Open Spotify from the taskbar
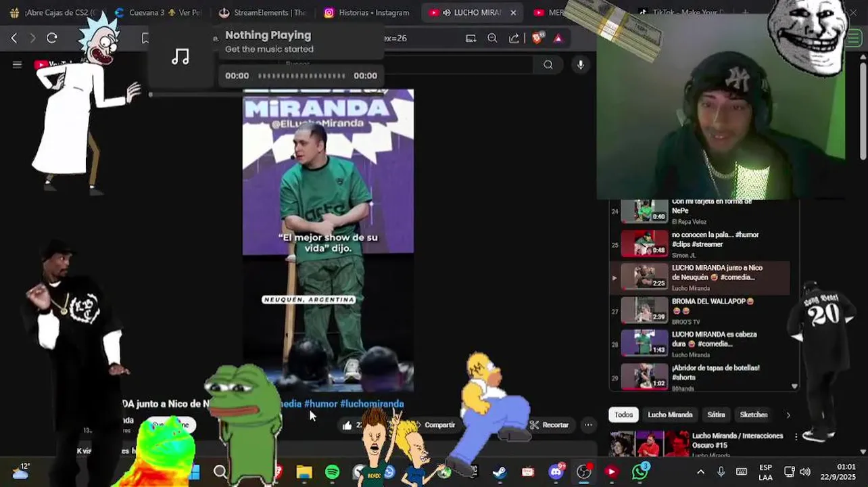The height and width of the screenshot is (487, 868). [x=332, y=472]
